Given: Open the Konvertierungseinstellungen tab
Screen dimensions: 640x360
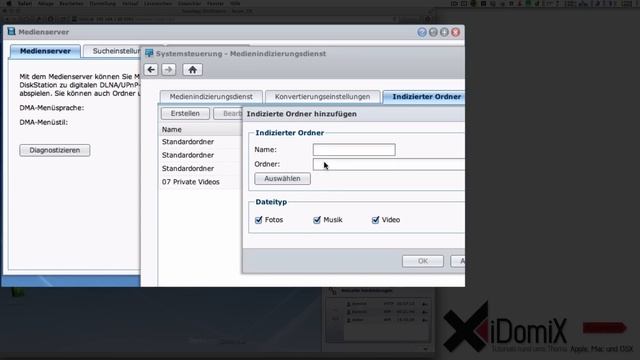Looking at the screenshot, I should (322, 97).
